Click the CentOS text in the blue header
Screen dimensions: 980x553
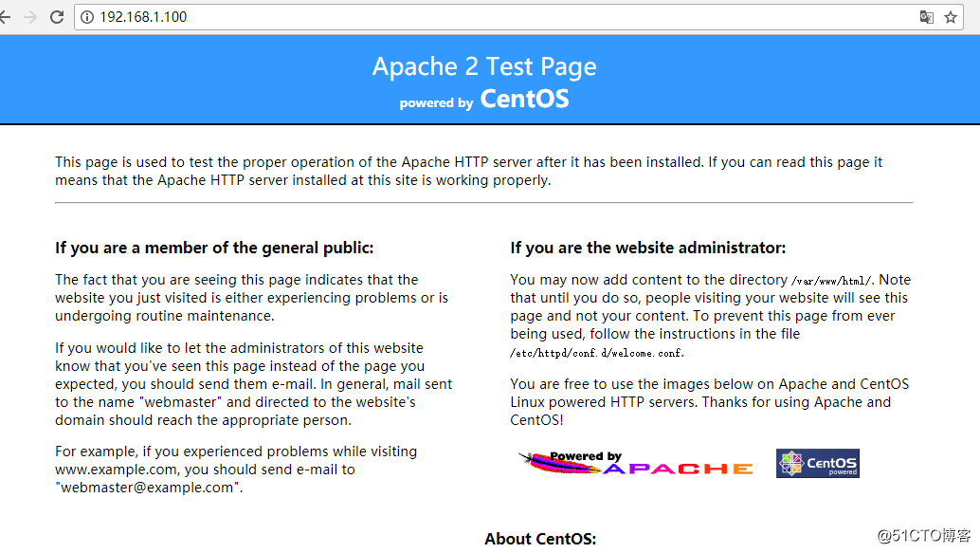524,99
